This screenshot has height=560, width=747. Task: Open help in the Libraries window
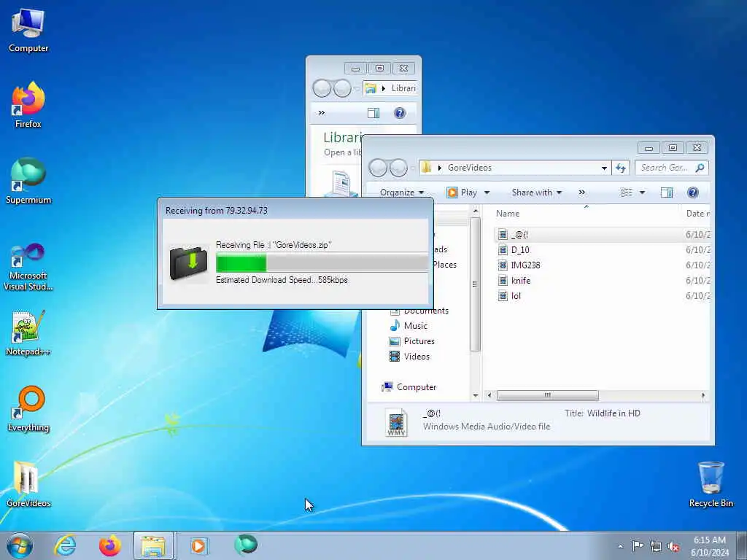coord(400,113)
